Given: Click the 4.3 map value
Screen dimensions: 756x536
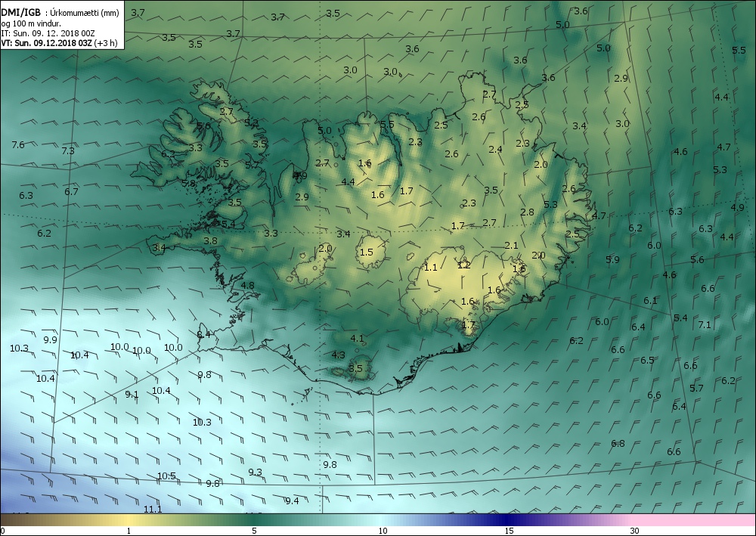Looking at the screenshot, I should [x=338, y=355].
